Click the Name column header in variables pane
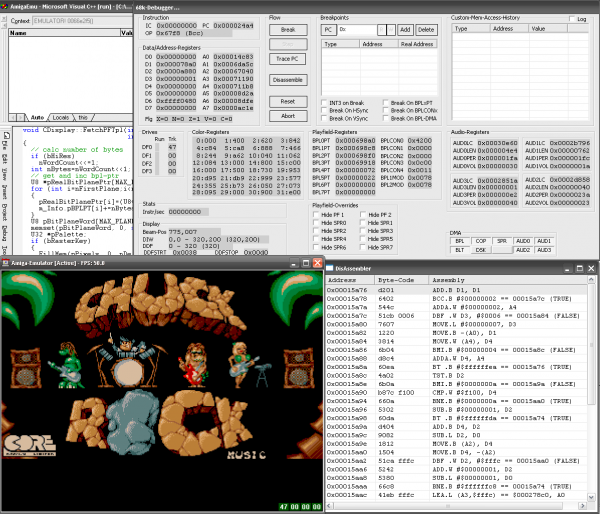The image size is (600, 514). (x=64, y=33)
